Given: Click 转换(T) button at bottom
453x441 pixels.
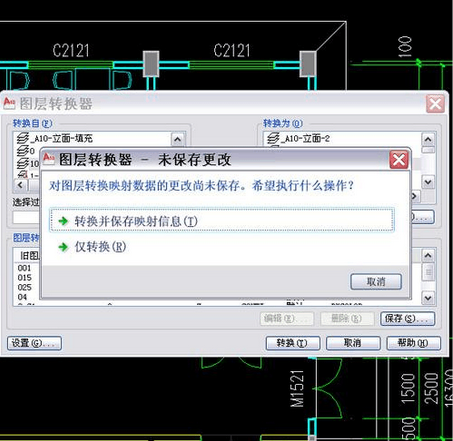Looking at the screenshot, I should 293,343.
